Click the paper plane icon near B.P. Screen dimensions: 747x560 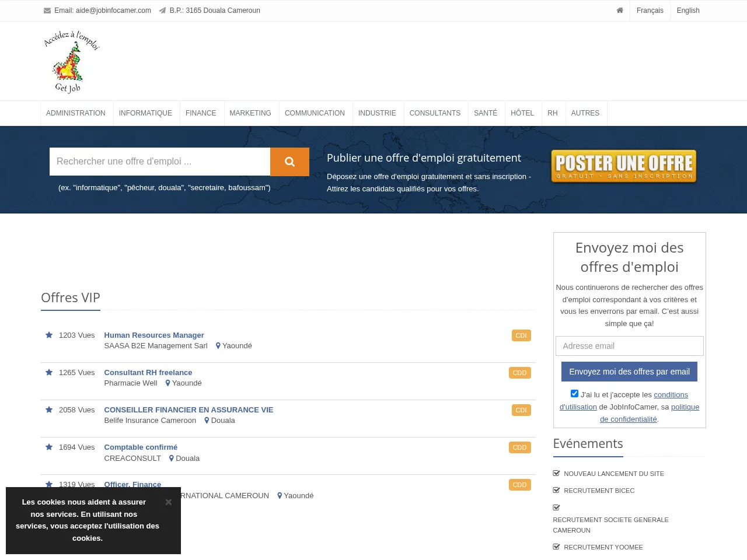coord(162,10)
